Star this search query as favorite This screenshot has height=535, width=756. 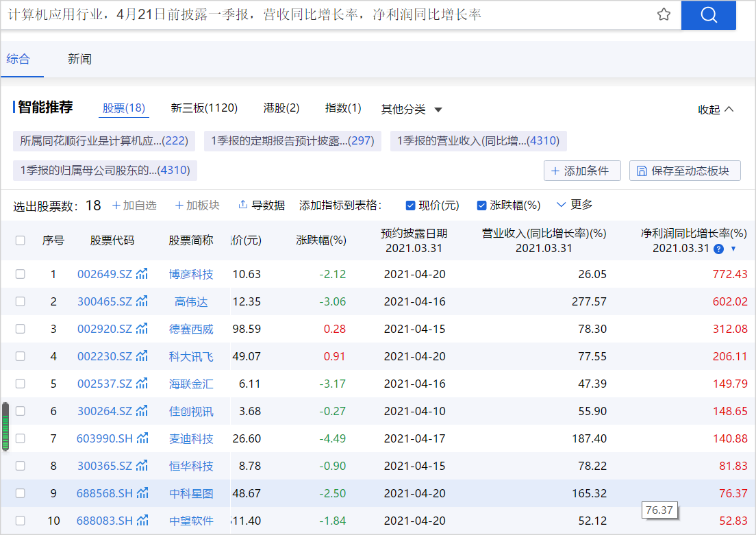click(664, 14)
